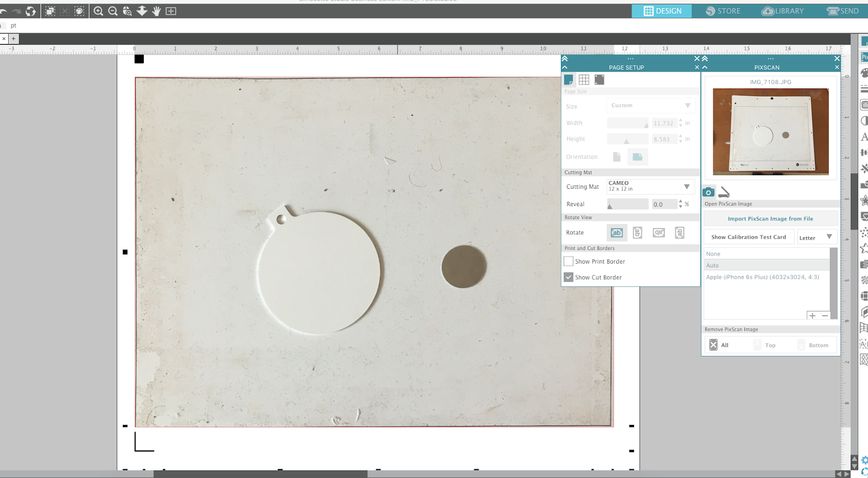
Task: Select the Apple iPhone 6s Plus camera profile
Action: (767, 277)
